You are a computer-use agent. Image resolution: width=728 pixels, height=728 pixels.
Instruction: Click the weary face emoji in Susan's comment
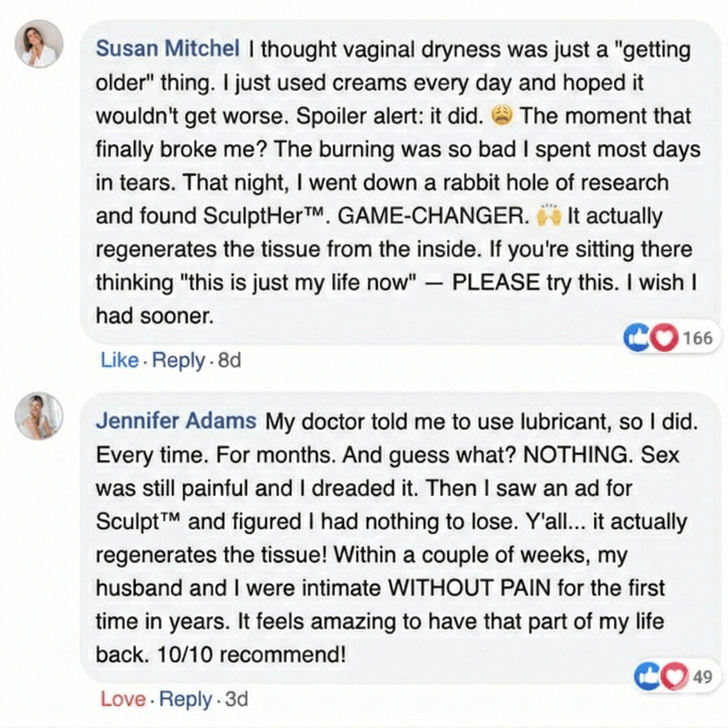(x=502, y=116)
